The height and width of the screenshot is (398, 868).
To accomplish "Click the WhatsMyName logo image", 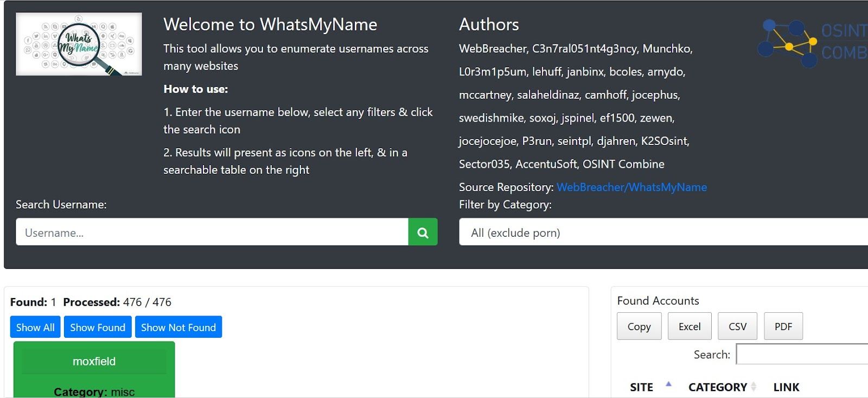I will [79, 44].
